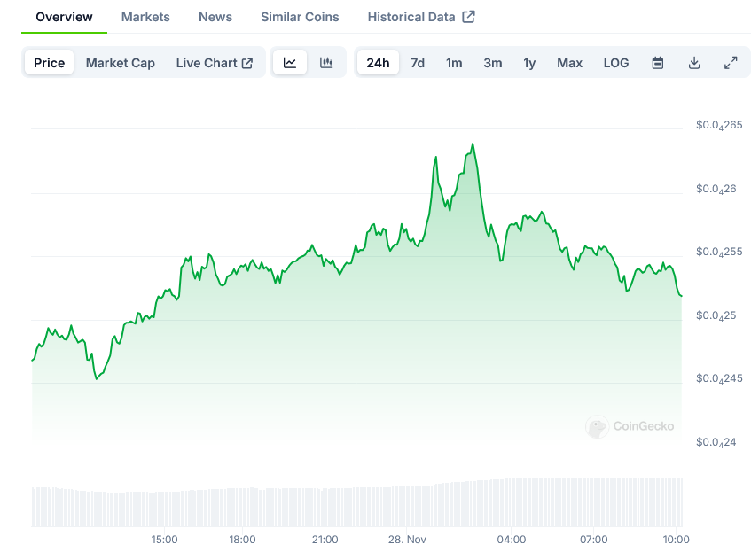Select the 24h time range
The image size is (751, 560).
pyautogui.click(x=378, y=63)
